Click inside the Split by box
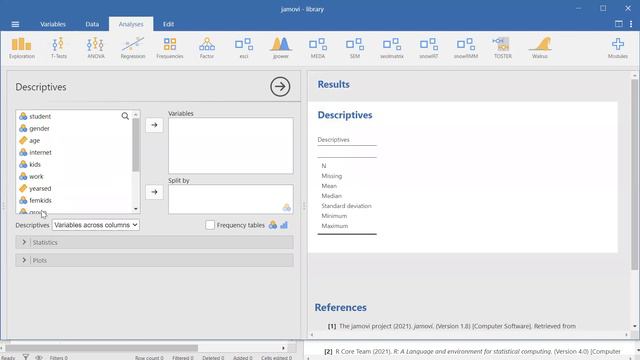 tap(231, 199)
